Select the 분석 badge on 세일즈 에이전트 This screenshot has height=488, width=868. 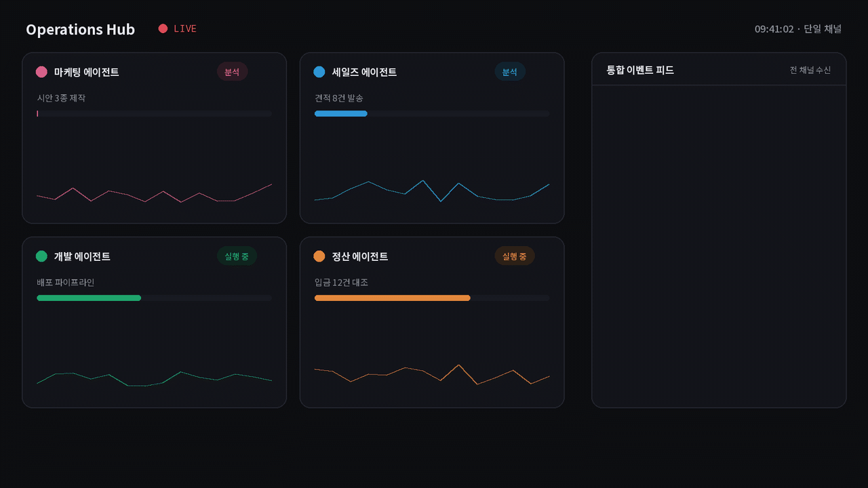[510, 72]
